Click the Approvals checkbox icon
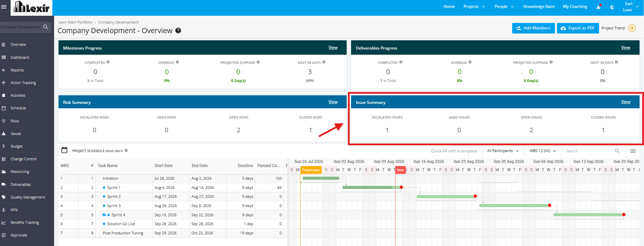 click(4, 235)
